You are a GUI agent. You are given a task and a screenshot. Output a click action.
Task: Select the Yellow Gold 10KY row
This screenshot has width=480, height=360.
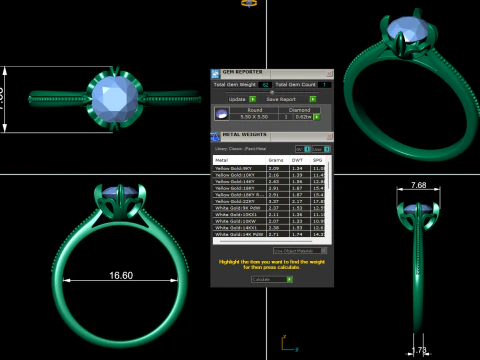coord(269,175)
